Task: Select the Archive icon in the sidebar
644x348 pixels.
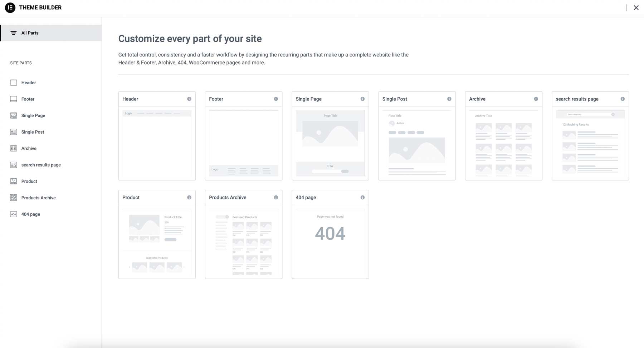Action: tap(13, 148)
